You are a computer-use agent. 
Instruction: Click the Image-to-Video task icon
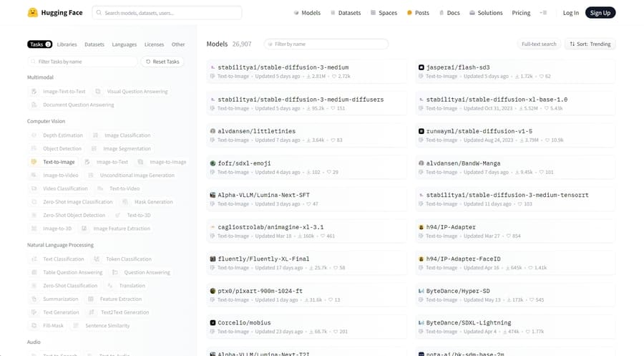coord(34,175)
